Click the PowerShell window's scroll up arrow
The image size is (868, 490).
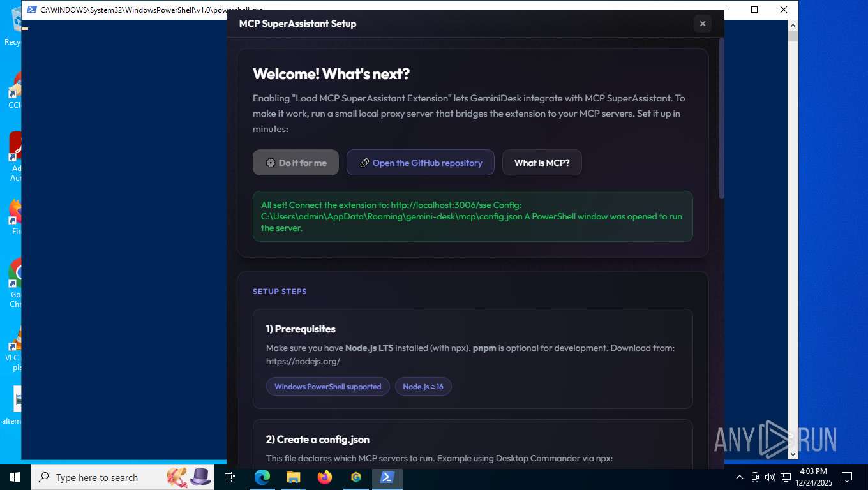point(793,26)
